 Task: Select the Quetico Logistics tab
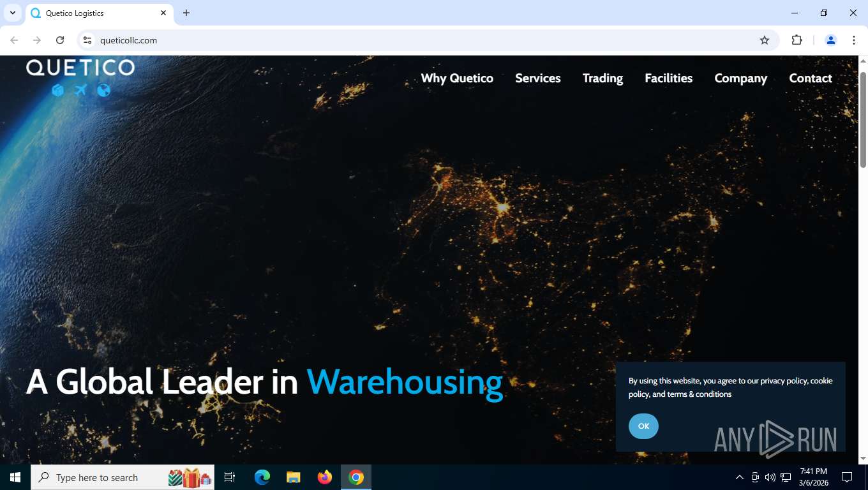click(x=99, y=13)
